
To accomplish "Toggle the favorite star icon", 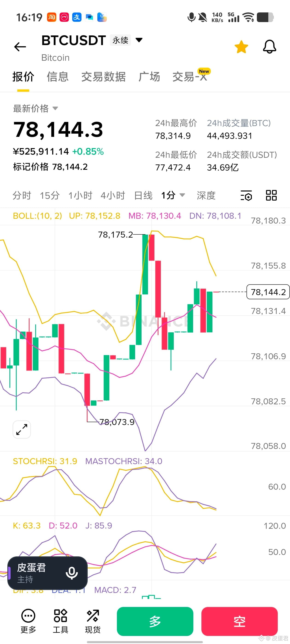I will (241, 47).
